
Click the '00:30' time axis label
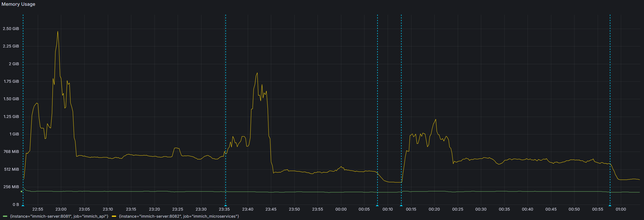point(481,209)
